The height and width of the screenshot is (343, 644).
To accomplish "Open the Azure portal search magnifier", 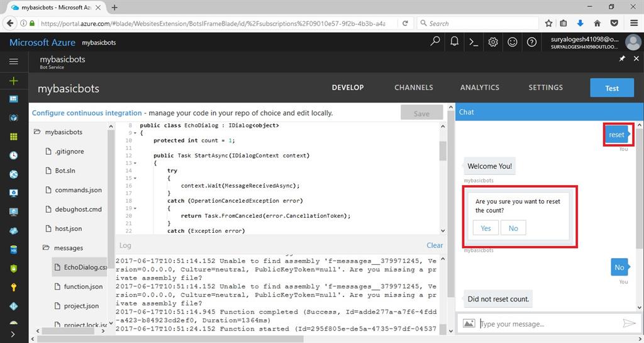I will tap(435, 42).
